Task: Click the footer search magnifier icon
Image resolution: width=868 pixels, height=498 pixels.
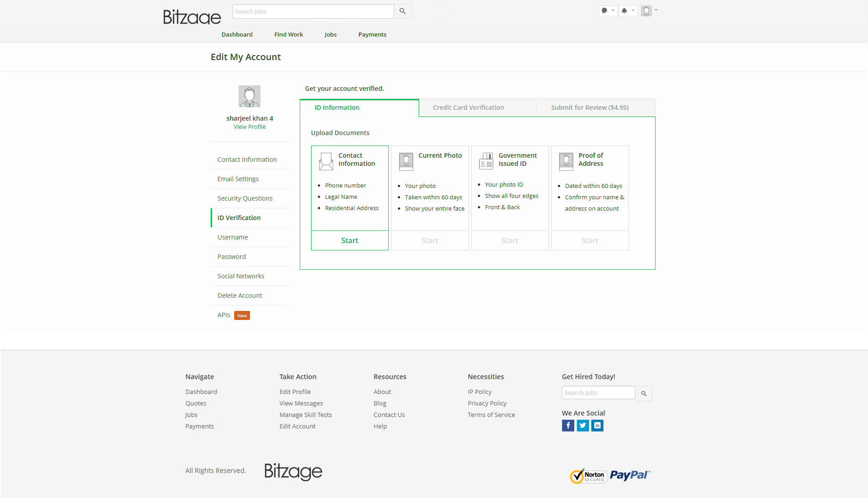Action: [644, 394]
